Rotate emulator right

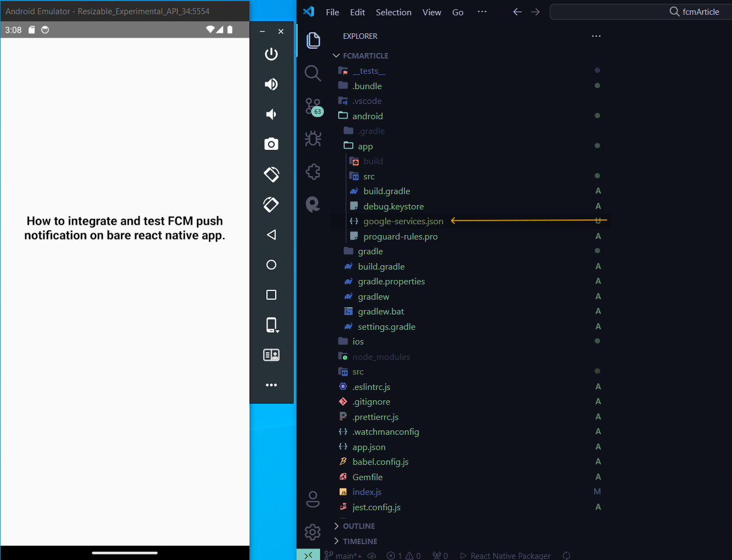click(271, 205)
